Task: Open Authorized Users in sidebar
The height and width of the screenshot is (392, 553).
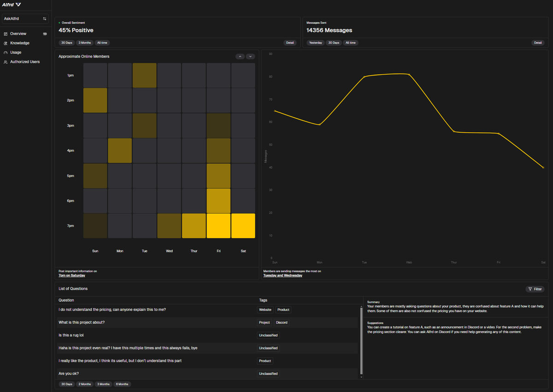Action: click(x=25, y=62)
